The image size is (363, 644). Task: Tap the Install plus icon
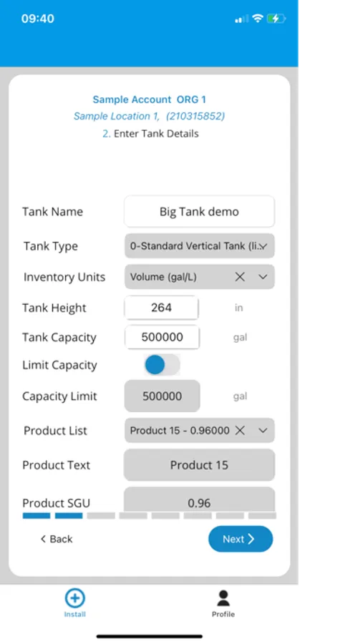click(75, 598)
